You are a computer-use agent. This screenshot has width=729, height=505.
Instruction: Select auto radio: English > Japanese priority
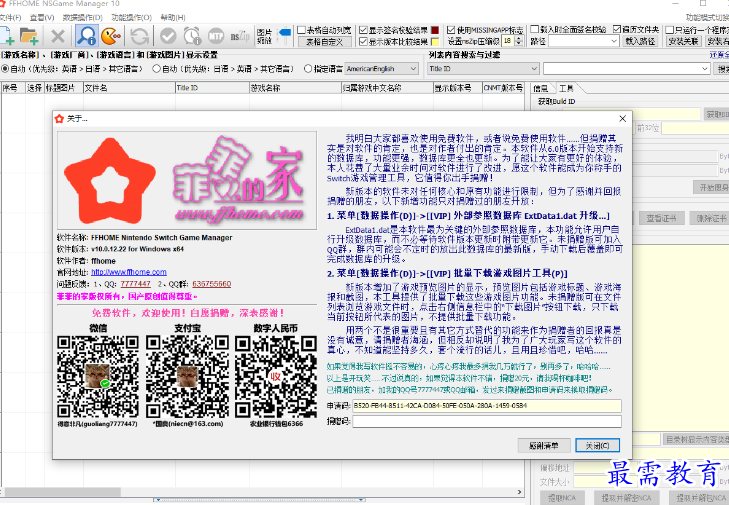coord(5,69)
